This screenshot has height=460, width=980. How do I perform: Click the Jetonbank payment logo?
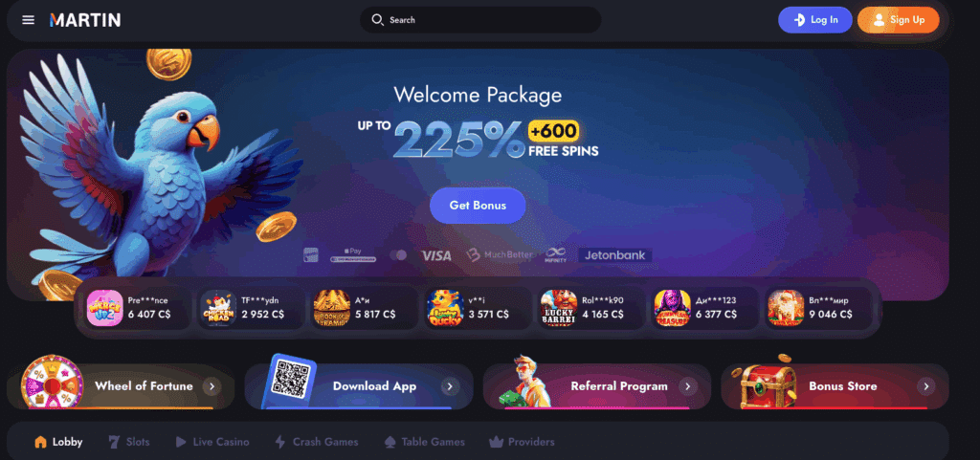pos(615,255)
